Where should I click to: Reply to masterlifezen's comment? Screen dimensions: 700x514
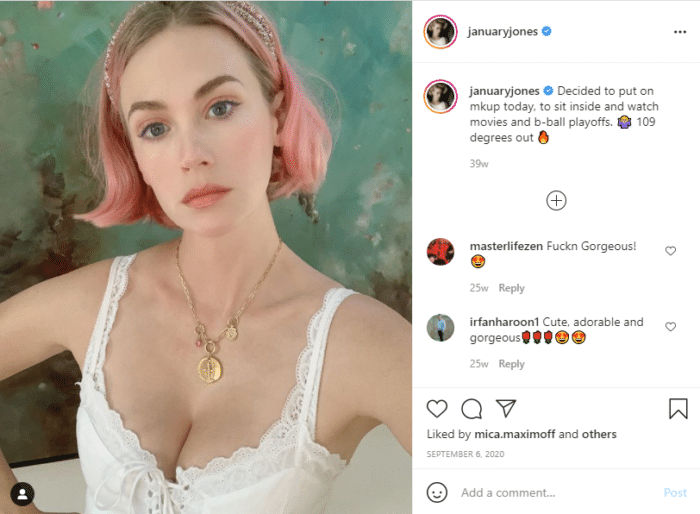pyautogui.click(x=512, y=288)
